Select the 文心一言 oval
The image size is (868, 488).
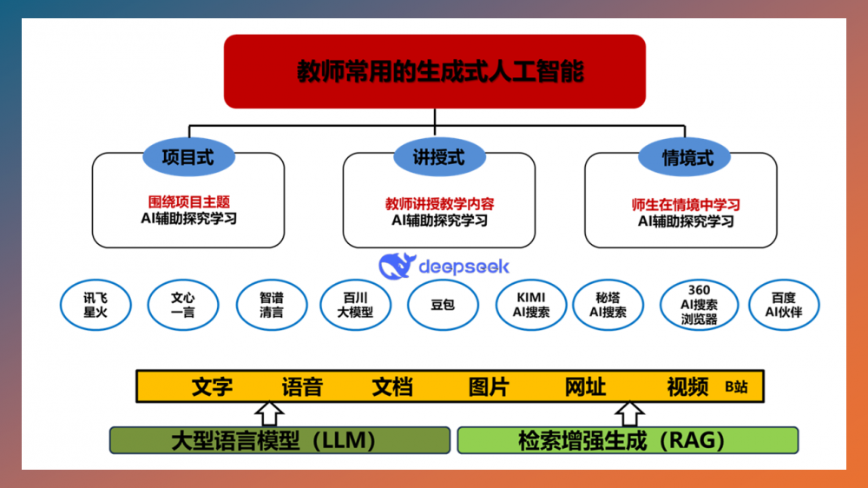click(x=183, y=305)
